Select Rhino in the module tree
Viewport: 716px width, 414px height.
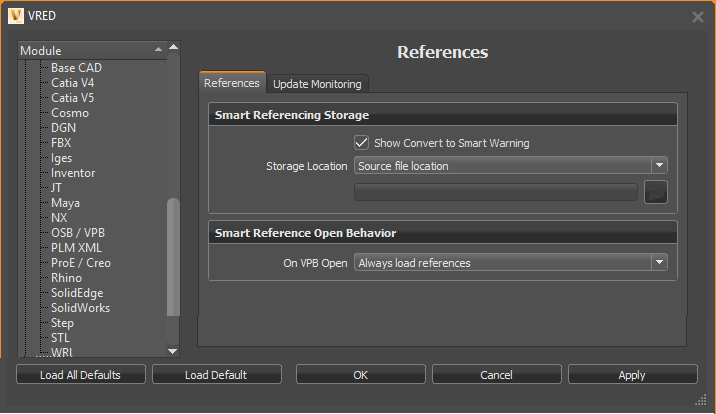click(66, 278)
